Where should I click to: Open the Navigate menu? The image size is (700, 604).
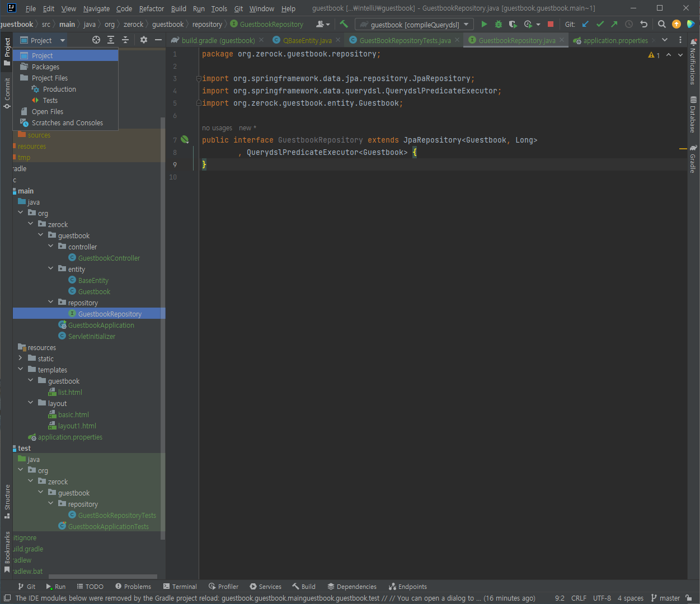click(96, 8)
